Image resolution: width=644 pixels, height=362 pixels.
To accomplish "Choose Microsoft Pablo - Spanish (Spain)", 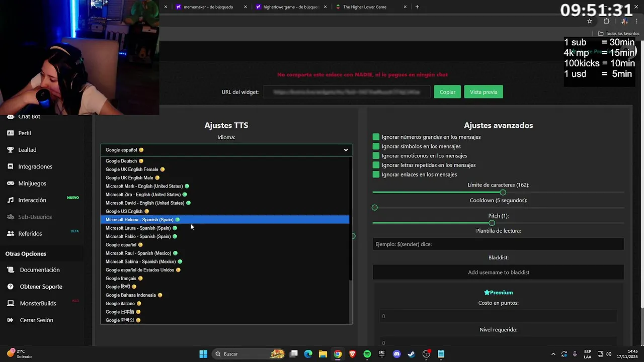I will 225,236.
